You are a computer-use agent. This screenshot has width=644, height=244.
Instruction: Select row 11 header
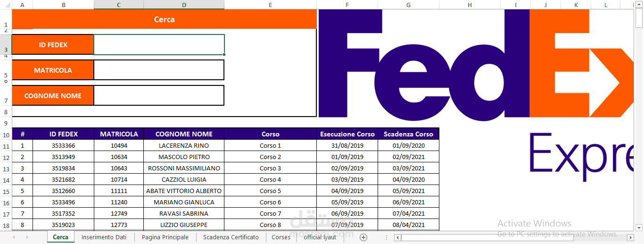[6, 146]
